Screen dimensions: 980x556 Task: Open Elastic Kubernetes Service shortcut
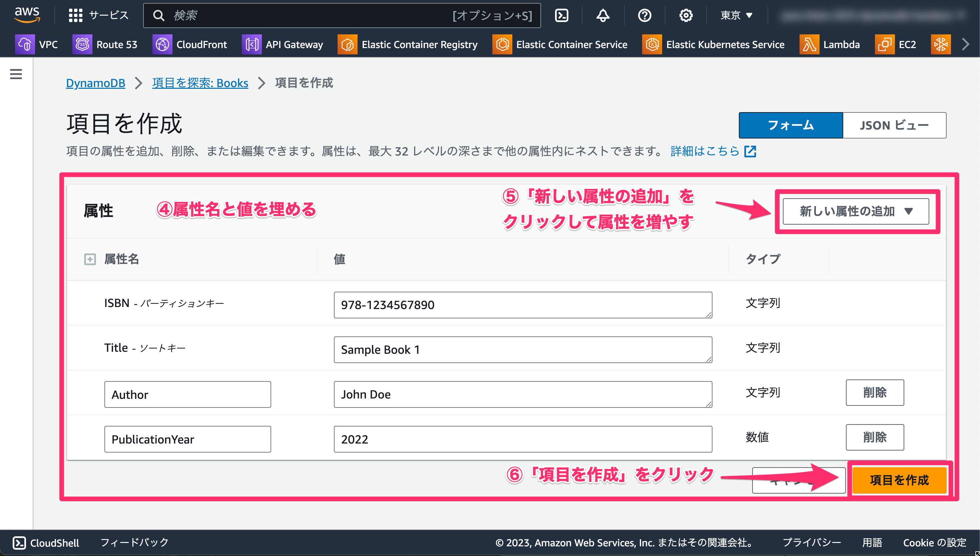point(713,44)
